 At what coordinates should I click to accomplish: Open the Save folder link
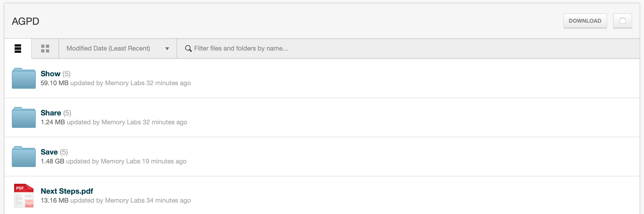pyautogui.click(x=49, y=152)
